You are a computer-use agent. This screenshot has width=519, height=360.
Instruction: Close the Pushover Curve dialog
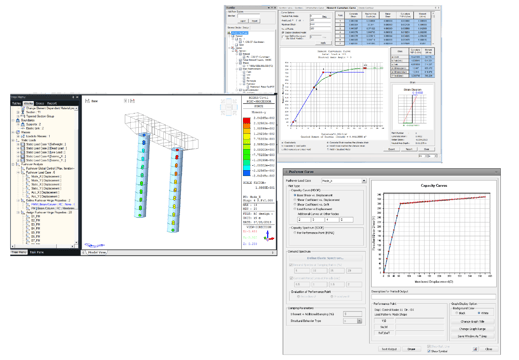[489, 349]
